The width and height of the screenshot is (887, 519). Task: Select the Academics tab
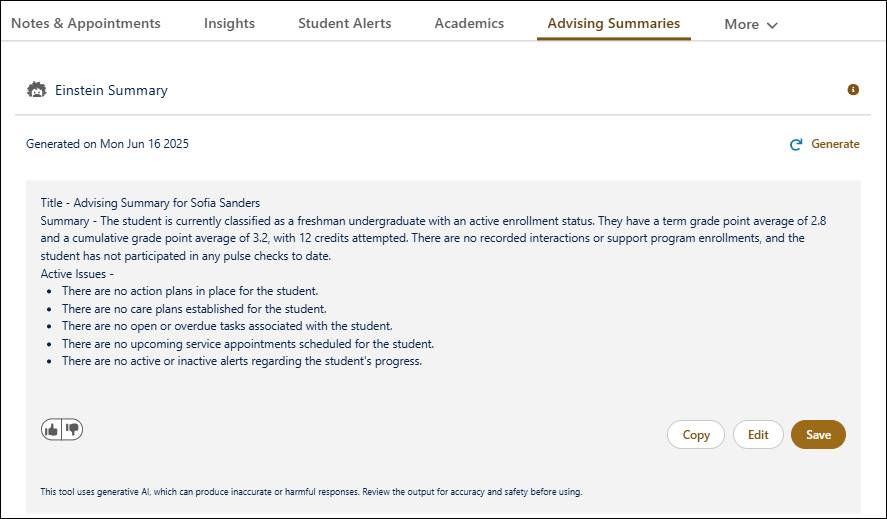click(x=469, y=23)
